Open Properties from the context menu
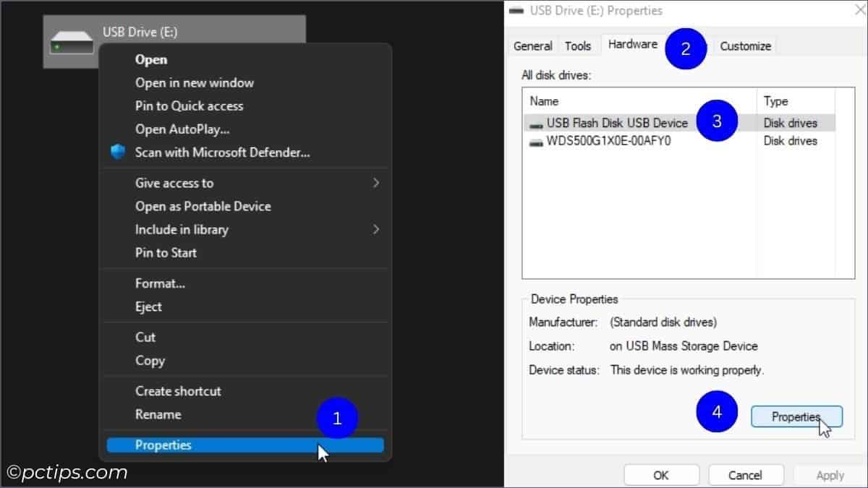 pyautogui.click(x=245, y=445)
